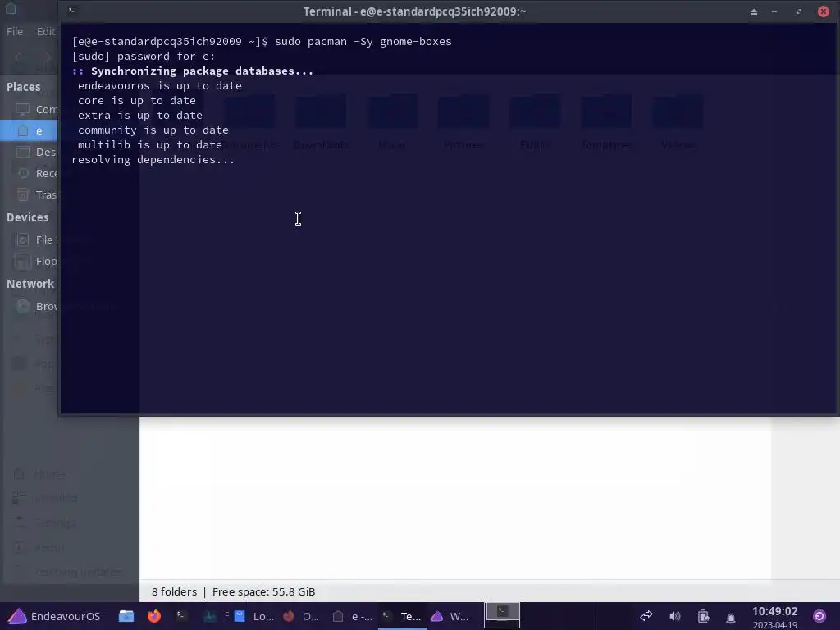Screen dimensions: 840x630
Task: Click 'multilib is up to date' line
Action: 150,144
